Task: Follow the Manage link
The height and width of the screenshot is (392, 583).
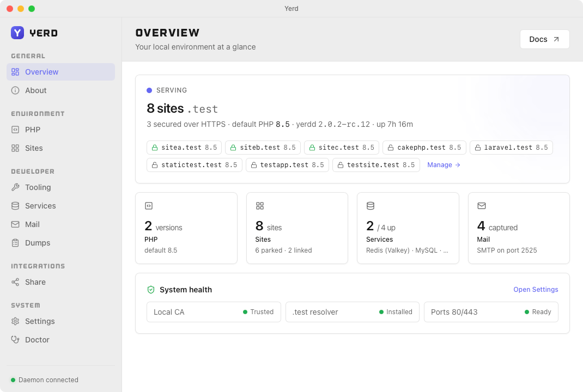Action: click(x=444, y=165)
